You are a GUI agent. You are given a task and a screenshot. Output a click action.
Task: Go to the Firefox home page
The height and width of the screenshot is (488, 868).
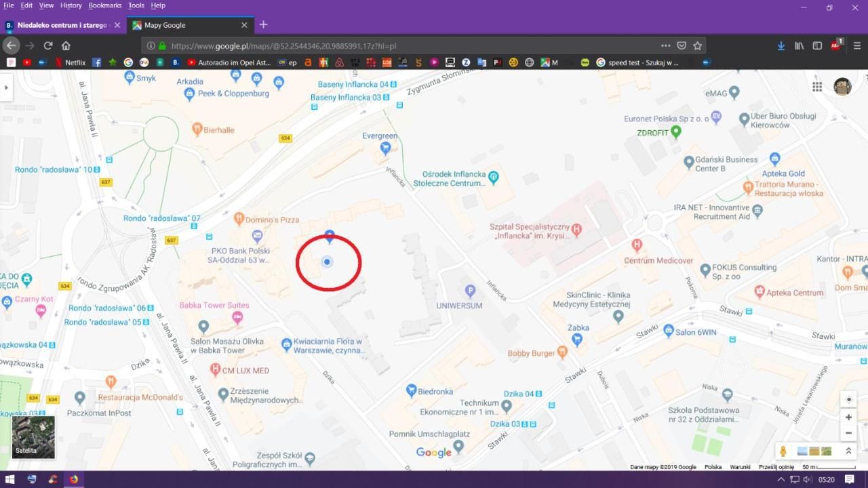click(x=66, y=45)
